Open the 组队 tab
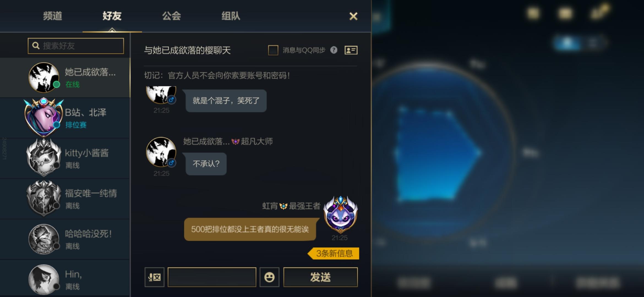 (231, 16)
